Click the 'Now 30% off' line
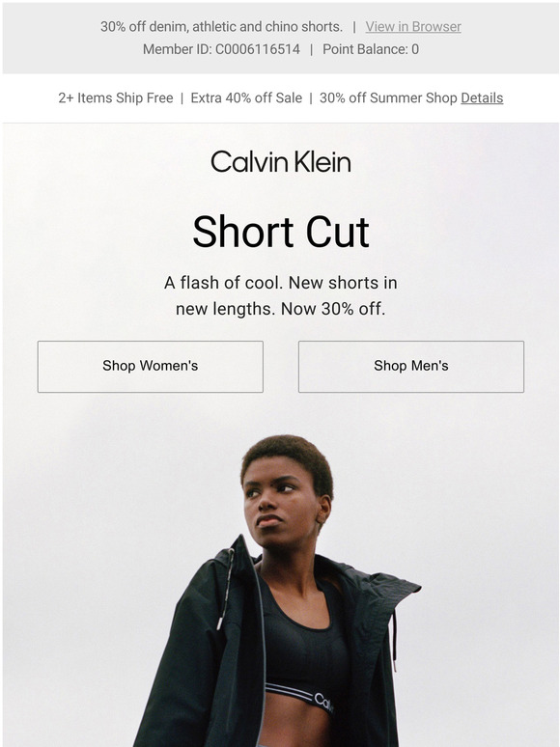This screenshot has height=747, width=560. (333, 309)
